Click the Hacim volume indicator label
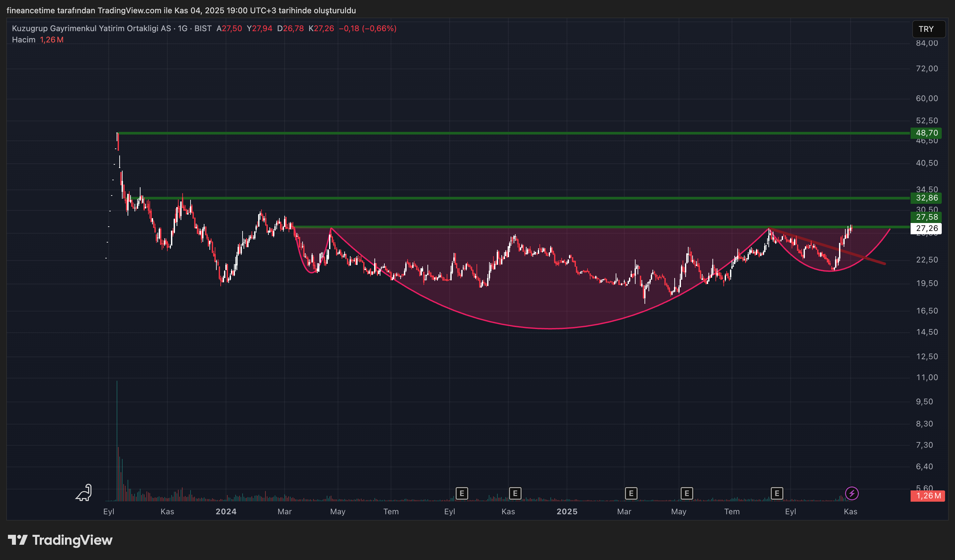Image resolution: width=955 pixels, height=560 pixels. (x=24, y=40)
